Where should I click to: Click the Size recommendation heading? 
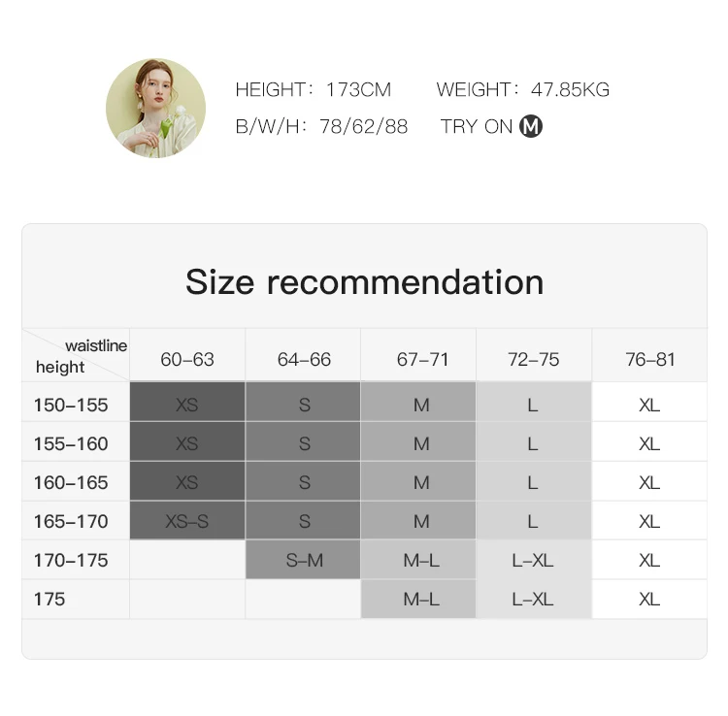(x=364, y=281)
